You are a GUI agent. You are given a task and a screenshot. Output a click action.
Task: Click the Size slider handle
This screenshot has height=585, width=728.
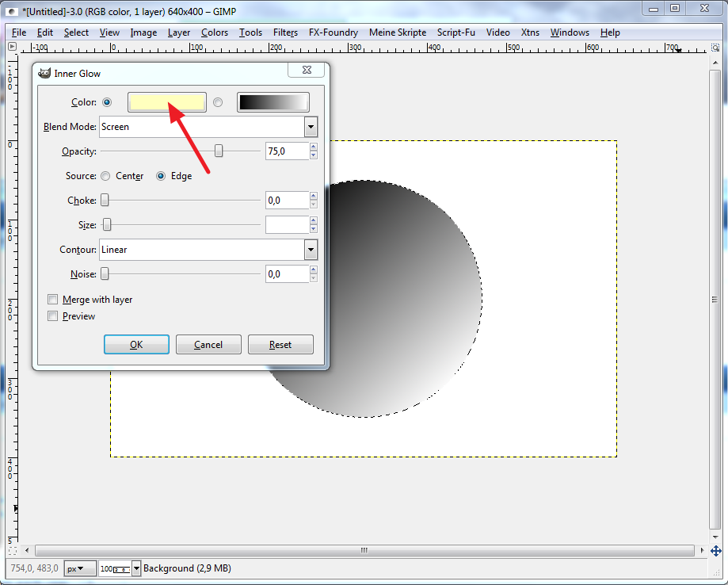point(107,224)
